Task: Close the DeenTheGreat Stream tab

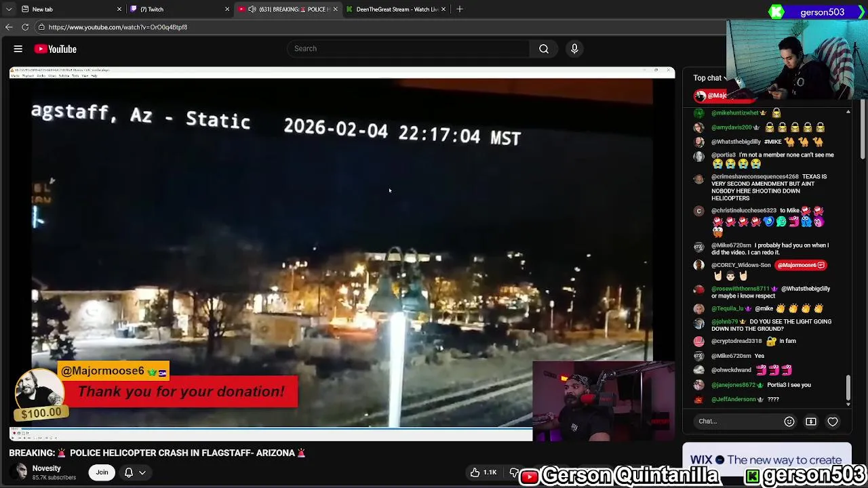Action: click(443, 9)
